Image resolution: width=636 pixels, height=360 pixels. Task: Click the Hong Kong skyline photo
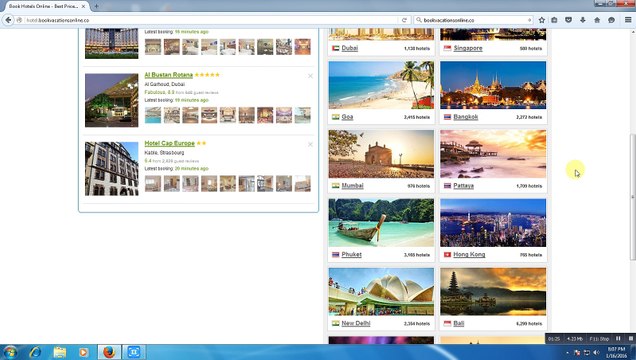(493, 223)
